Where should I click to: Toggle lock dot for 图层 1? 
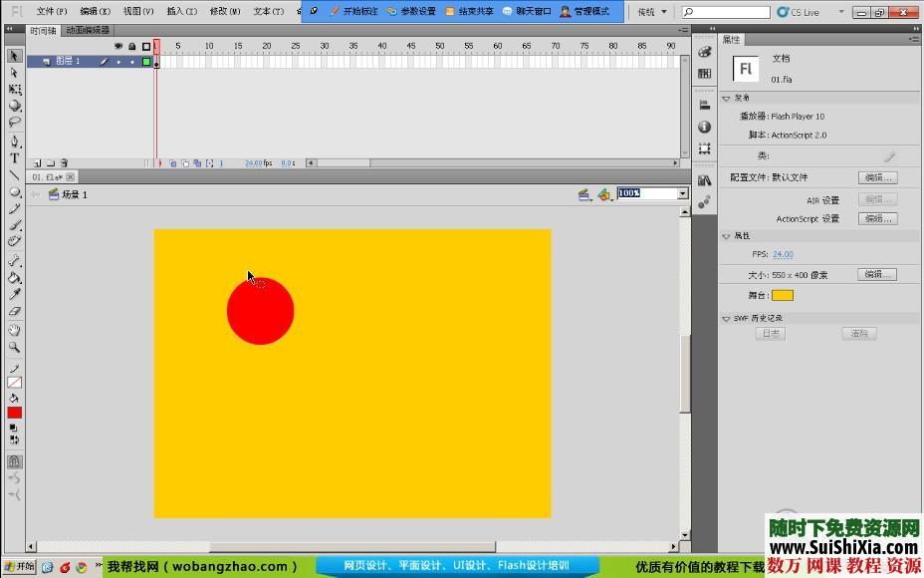pos(131,62)
